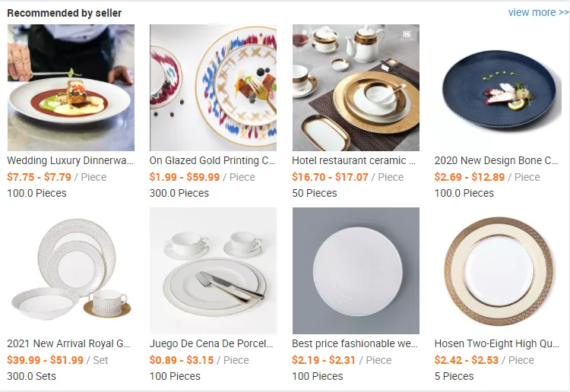Open 'Wedding Luxury Dinnerwa...' title link
The image size is (570, 392).
tap(70, 160)
